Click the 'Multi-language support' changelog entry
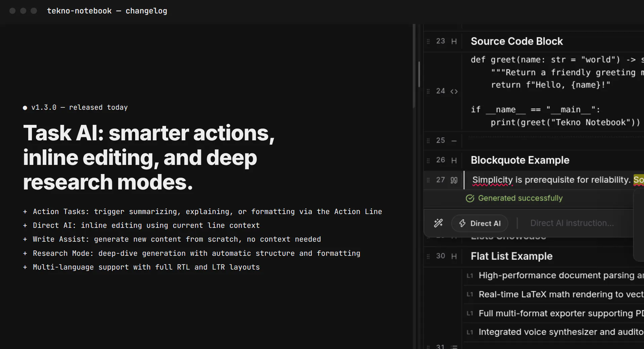Viewport: 644px width, 349px height. tap(146, 267)
